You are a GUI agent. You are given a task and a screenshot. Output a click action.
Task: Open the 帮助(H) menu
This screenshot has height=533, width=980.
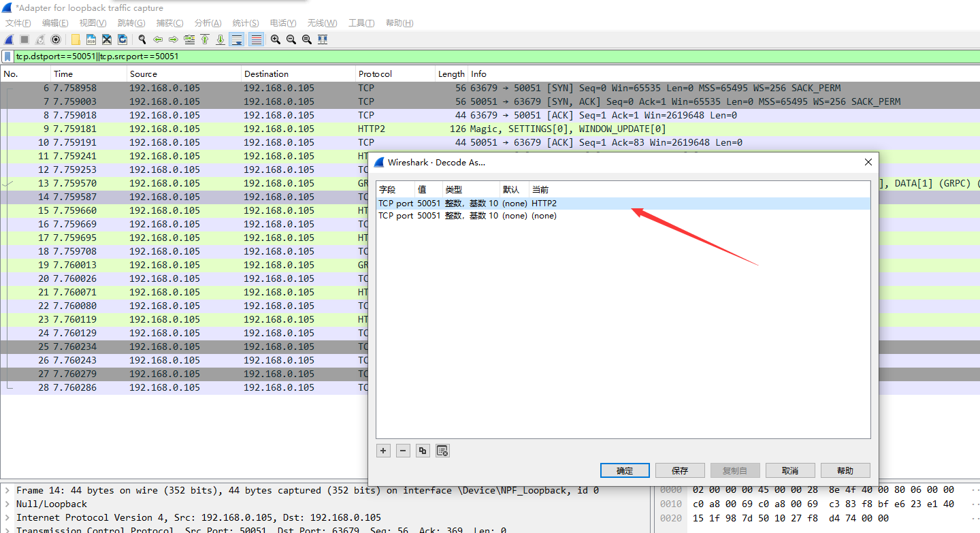pos(399,23)
